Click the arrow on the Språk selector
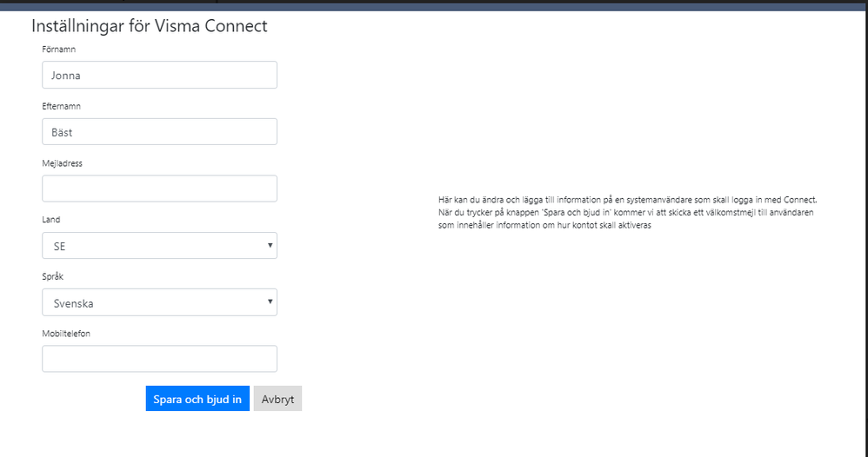This screenshot has width=868, height=457. coord(270,302)
